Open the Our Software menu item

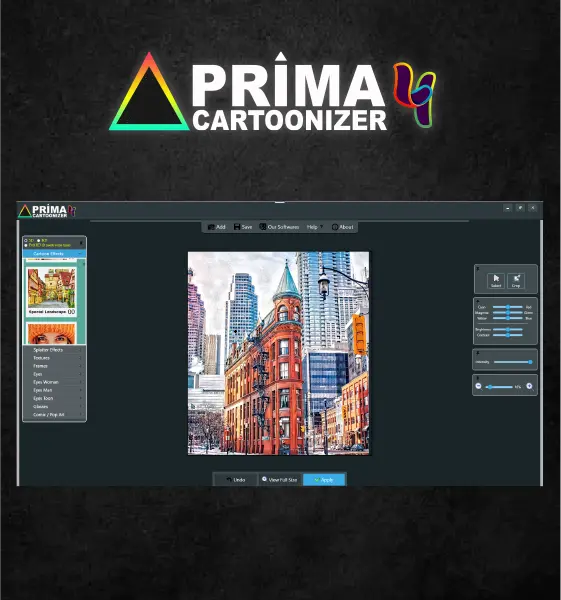(279, 227)
